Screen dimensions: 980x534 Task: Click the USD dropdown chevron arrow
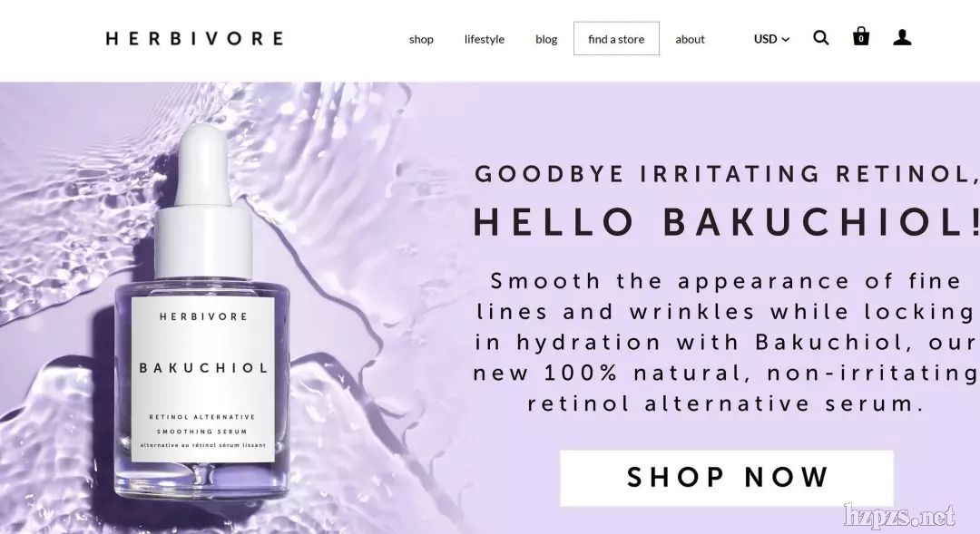click(x=786, y=39)
